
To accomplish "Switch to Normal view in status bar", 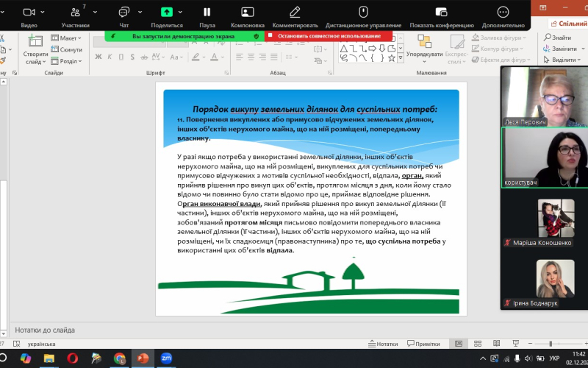I will click(459, 344).
